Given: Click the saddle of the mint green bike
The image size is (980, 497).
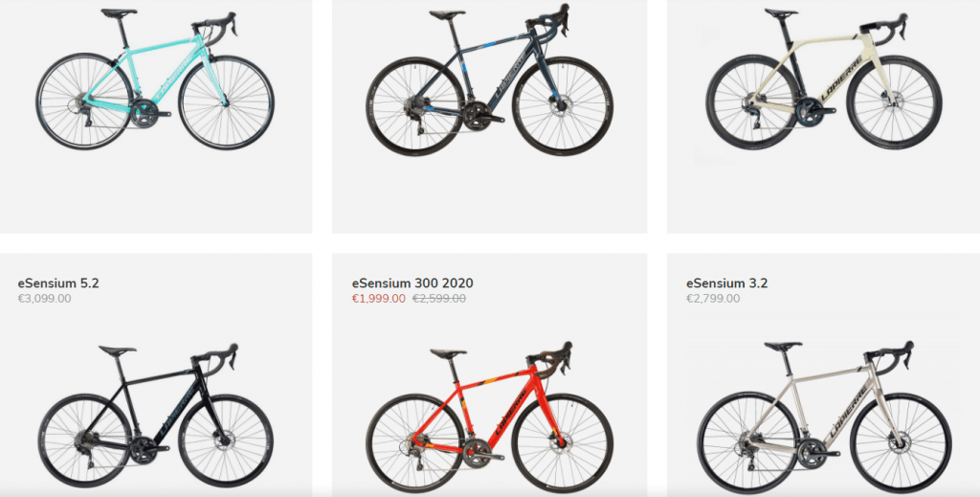Looking at the screenshot, I should (119, 12).
